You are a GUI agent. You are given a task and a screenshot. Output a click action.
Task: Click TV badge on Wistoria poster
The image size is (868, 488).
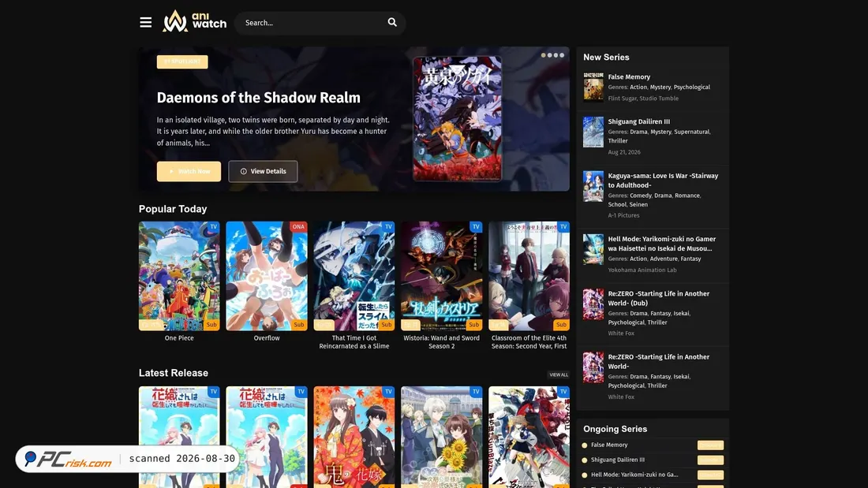(x=476, y=227)
